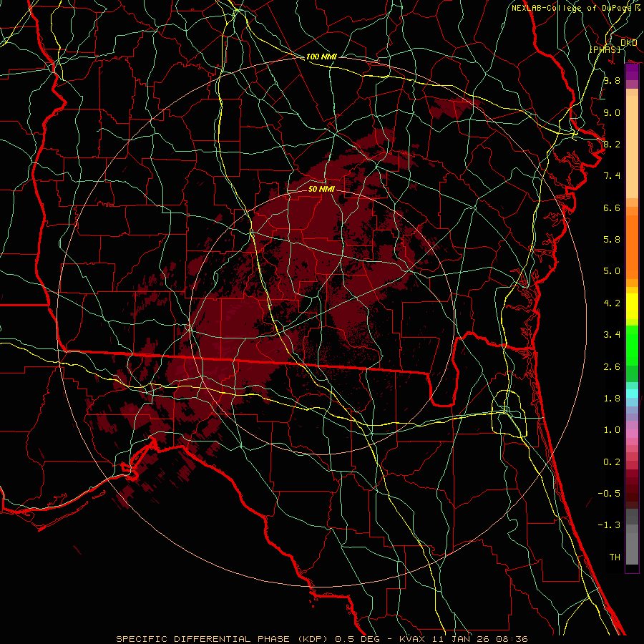
Task: Click the 8.2 scale value
Action: coord(612,144)
